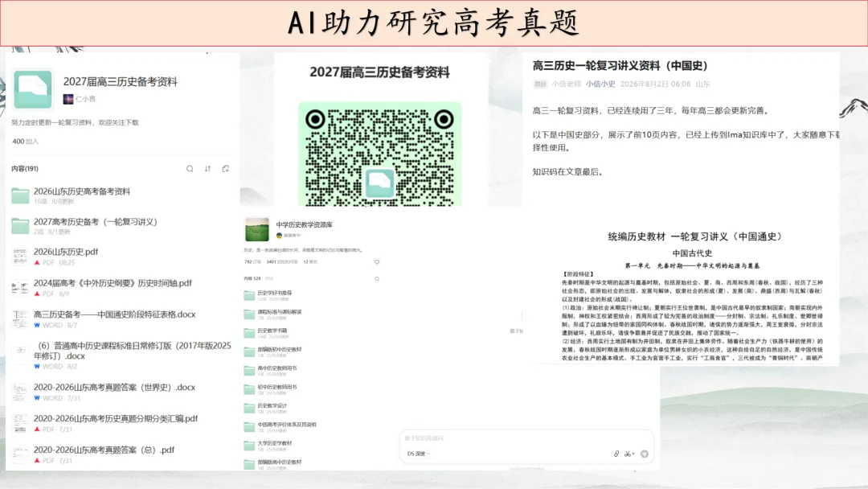
Task: Click thumbnail of 2026山东历史.pdf
Action: [20, 257]
